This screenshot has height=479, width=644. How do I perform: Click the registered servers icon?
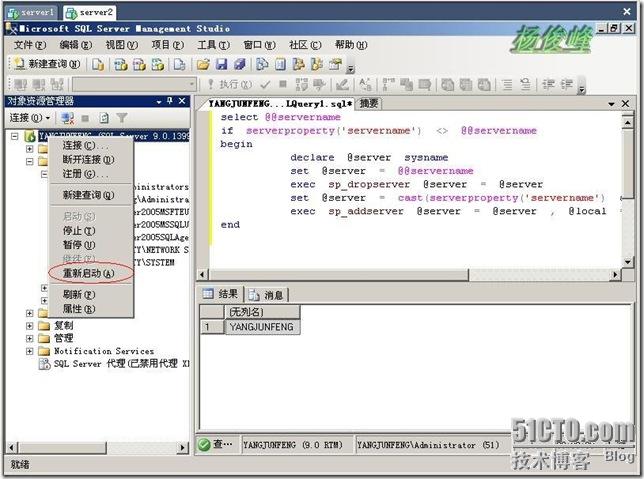pos(262,64)
